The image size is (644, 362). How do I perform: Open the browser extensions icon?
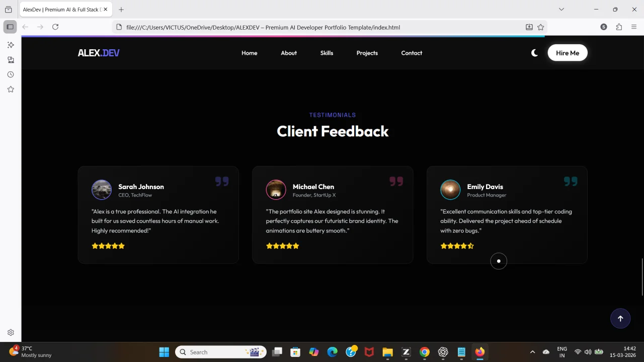pos(619,27)
